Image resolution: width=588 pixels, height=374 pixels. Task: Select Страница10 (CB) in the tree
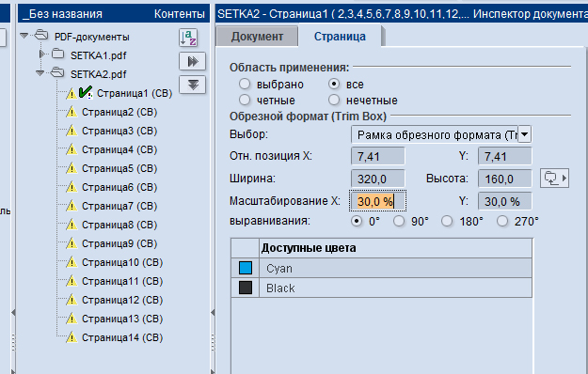tap(122, 262)
